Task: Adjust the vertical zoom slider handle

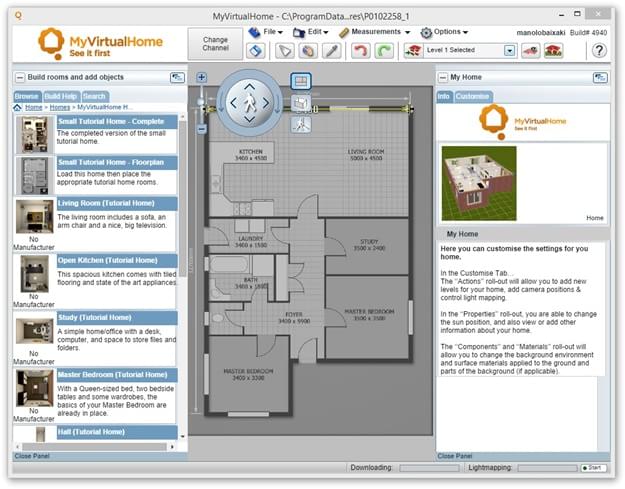Action: point(201,102)
